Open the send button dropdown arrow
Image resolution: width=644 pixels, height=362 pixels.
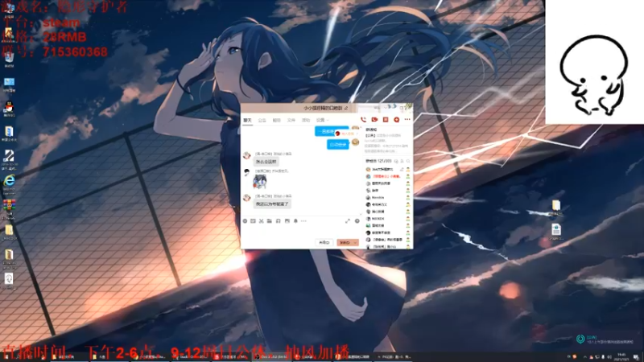(355, 243)
